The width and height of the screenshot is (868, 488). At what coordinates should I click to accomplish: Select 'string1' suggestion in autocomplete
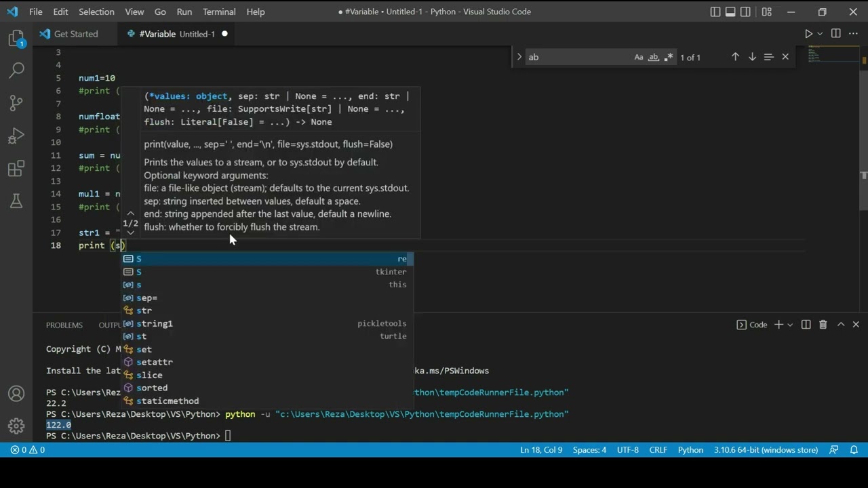267,323
